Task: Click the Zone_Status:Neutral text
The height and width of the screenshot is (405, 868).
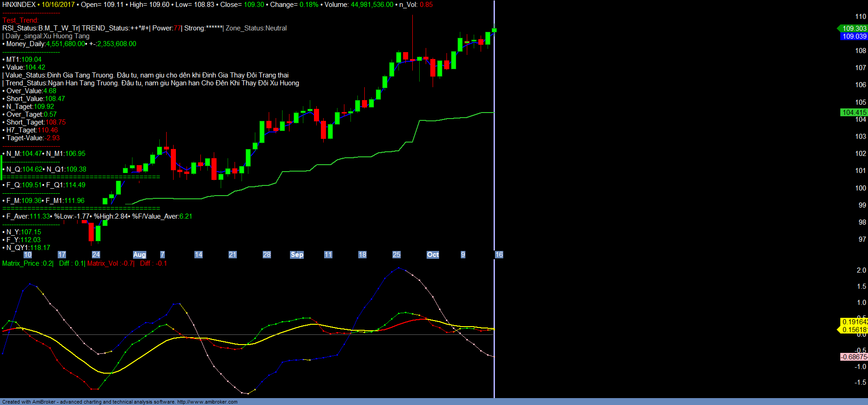Action: (x=256, y=28)
